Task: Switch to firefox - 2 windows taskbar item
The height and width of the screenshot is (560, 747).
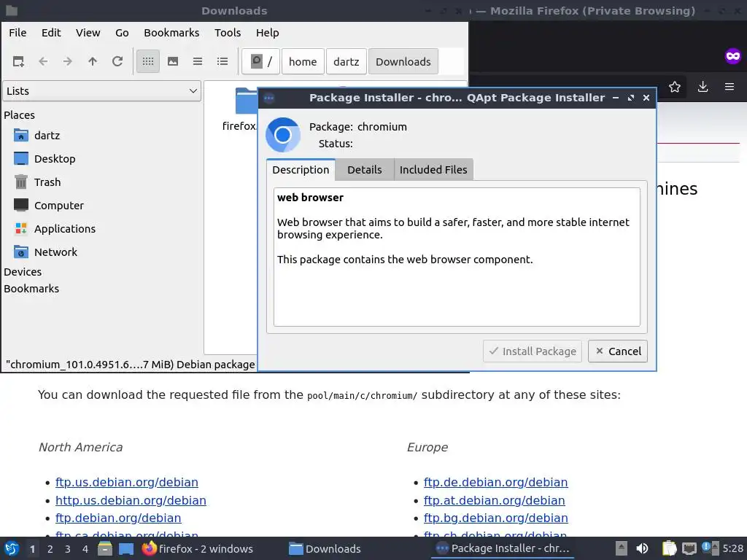Action: (x=198, y=548)
